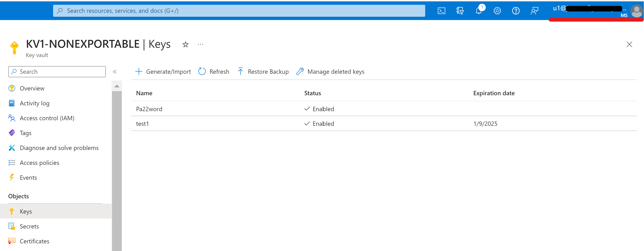Go to Access control (IAM)

click(x=47, y=118)
